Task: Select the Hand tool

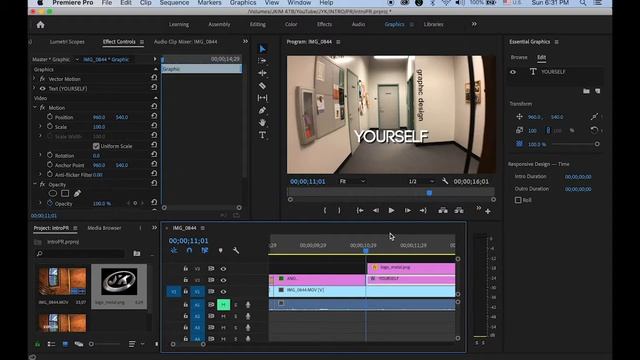Action: [x=262, y=122]
